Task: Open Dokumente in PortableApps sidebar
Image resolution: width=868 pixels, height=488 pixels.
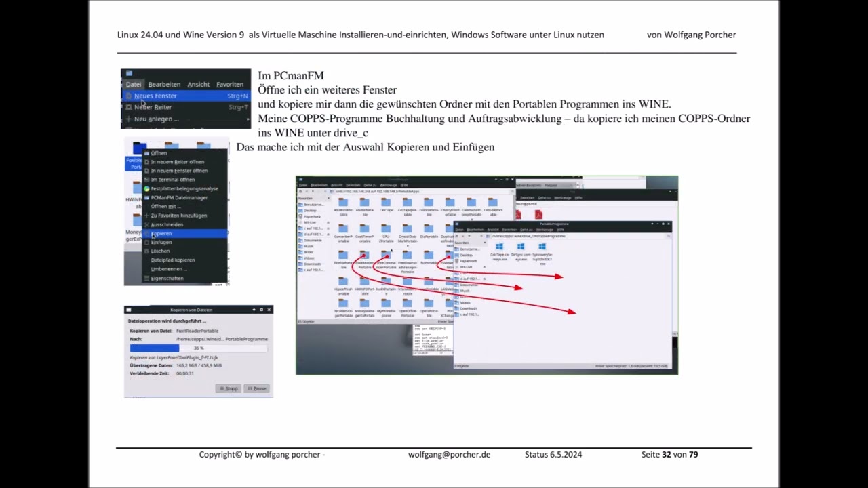Action: pyautogui.click(x=312, y=240)
